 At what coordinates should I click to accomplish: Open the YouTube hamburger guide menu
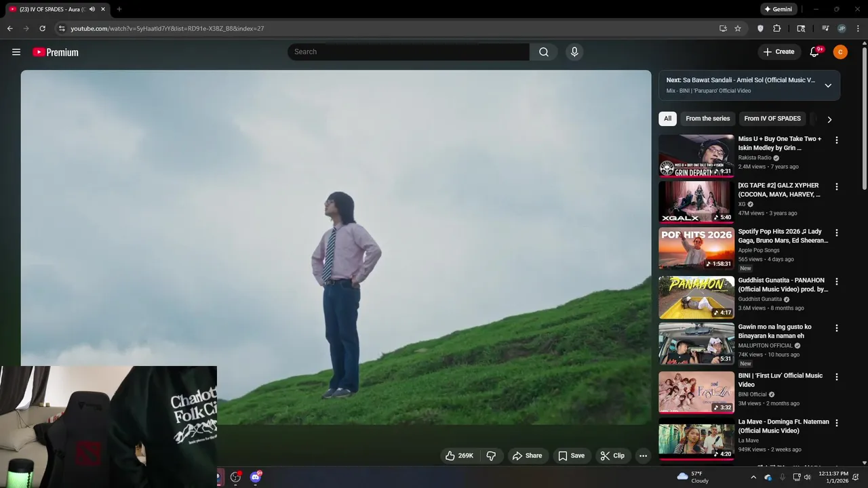(16, 52)
